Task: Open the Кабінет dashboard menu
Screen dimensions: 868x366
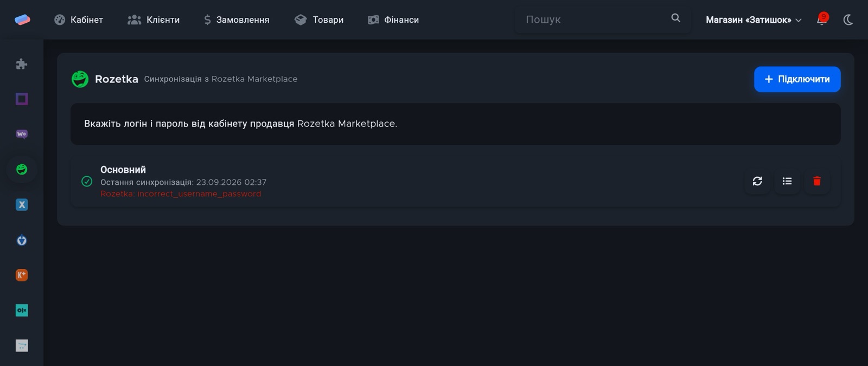Action: (79, 20)
